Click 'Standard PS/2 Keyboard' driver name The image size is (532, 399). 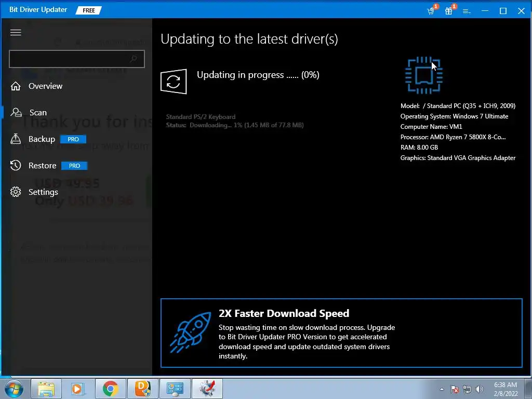tap(201, 117)
